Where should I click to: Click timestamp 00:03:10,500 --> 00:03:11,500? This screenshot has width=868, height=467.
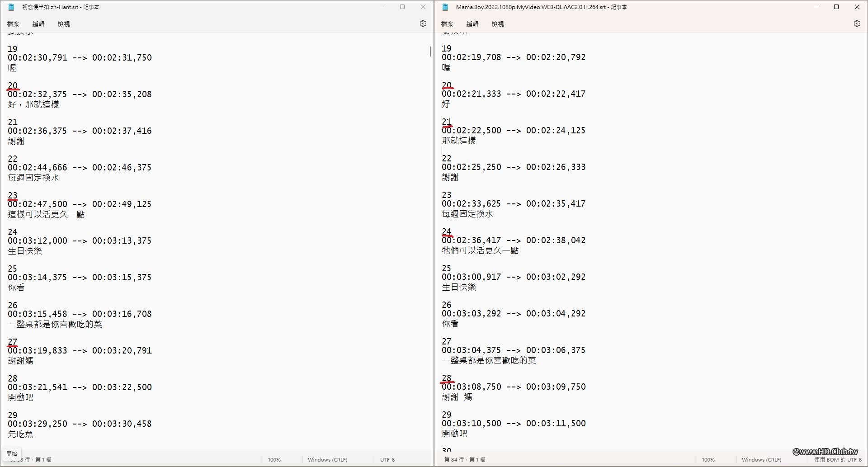pyautogui.click(x=514, y=424)
